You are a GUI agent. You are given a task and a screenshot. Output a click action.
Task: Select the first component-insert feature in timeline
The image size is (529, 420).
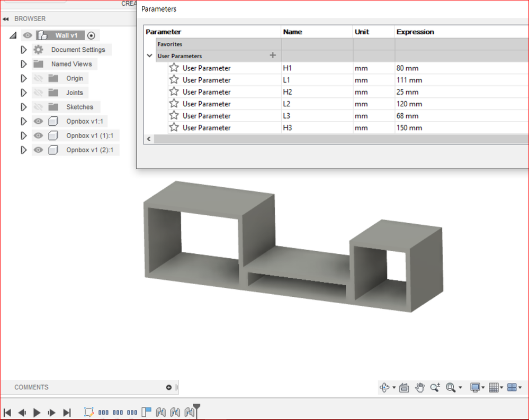coord(103,412)
